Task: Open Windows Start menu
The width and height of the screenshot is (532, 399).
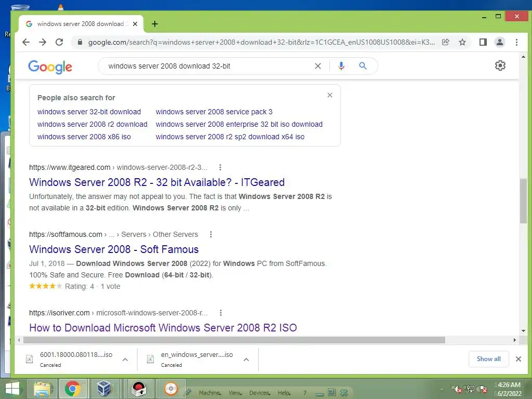Action: point(12,389)
